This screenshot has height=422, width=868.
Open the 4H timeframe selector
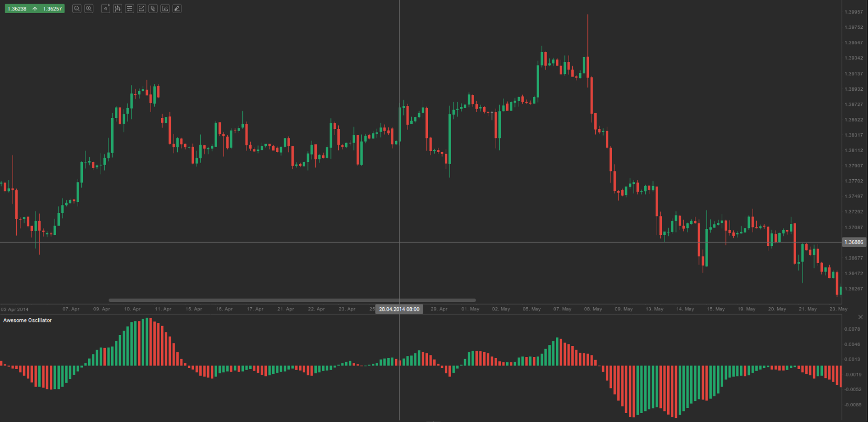pyautogui.click(x=106, y=8)
